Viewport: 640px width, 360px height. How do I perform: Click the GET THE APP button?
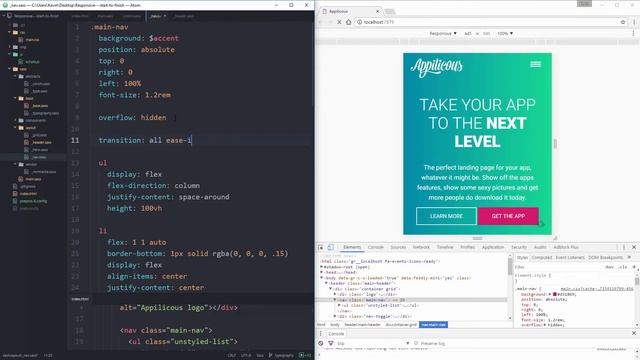508,216
